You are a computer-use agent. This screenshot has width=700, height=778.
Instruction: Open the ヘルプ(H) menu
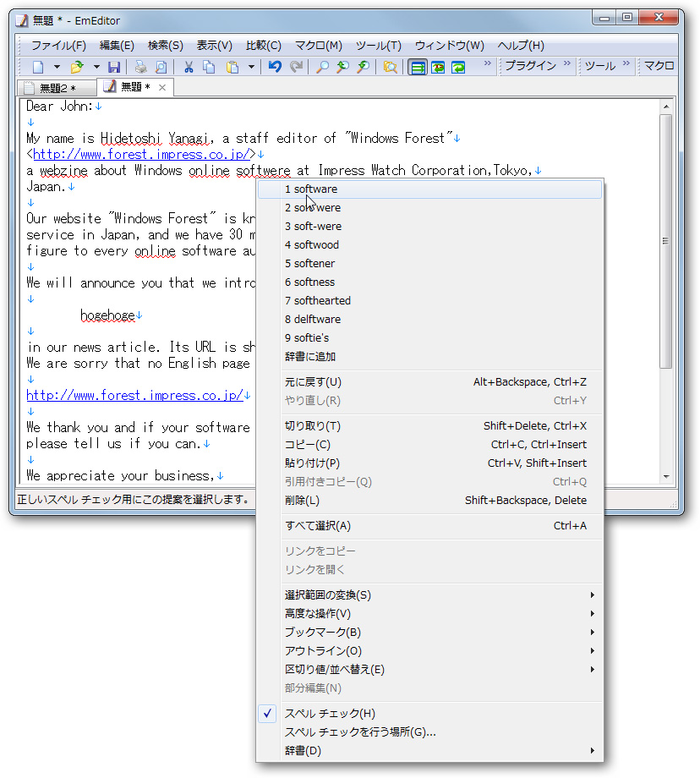[521, 46]
